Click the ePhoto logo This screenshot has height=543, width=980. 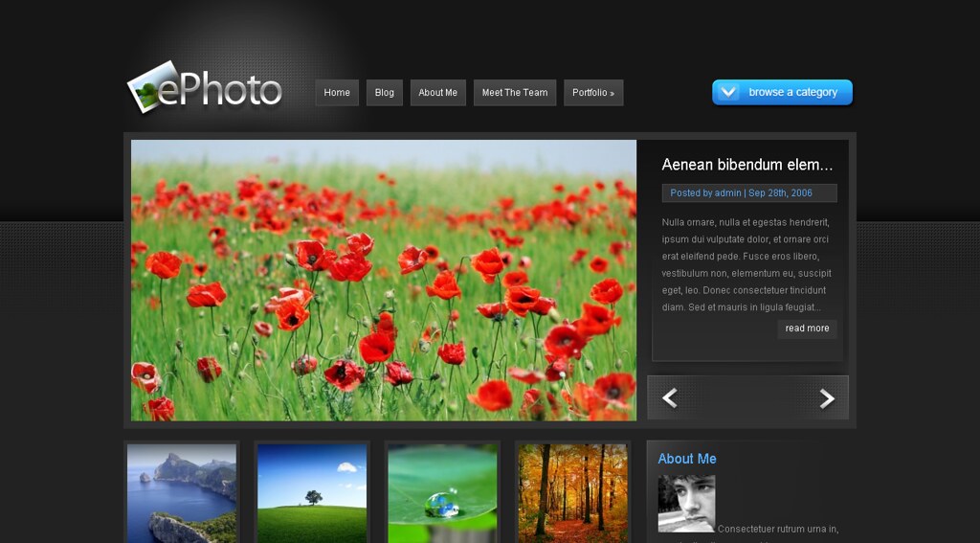pos(205,88)
